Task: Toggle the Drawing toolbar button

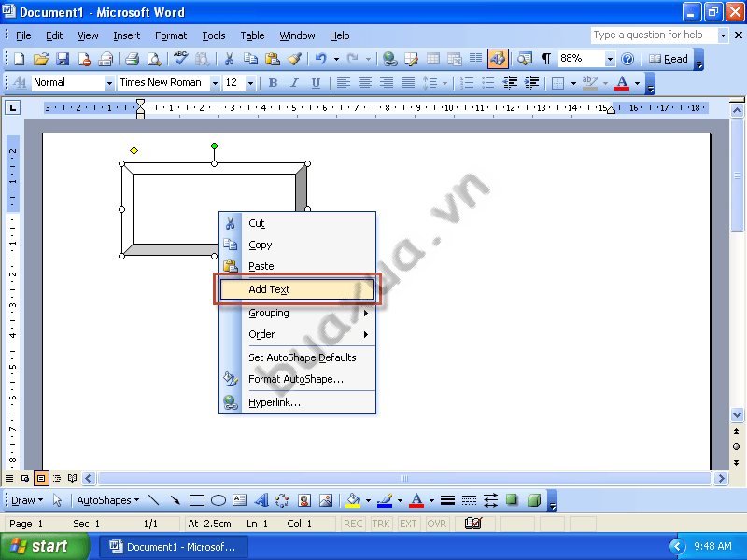Action: [498, 59]
